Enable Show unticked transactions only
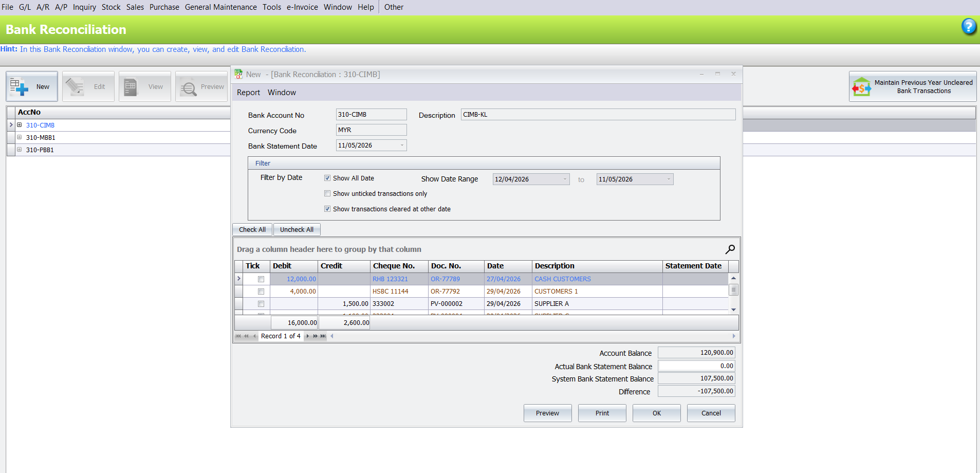 [327, 194]
